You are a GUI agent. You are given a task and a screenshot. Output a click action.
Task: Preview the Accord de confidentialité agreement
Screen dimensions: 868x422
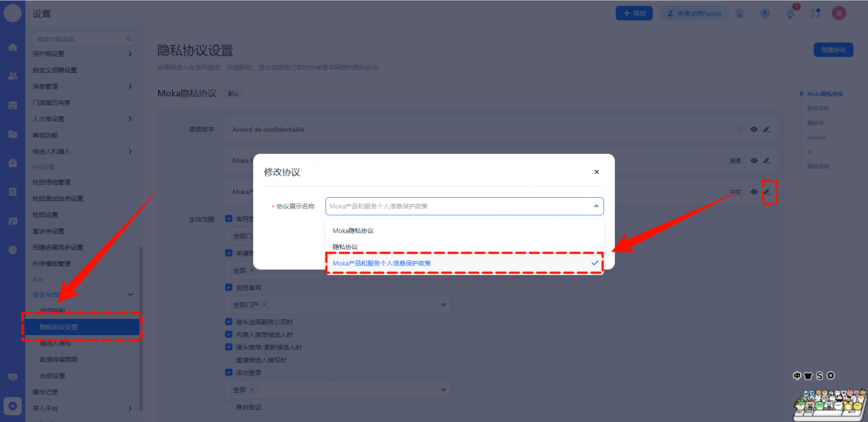click(754, 129)
